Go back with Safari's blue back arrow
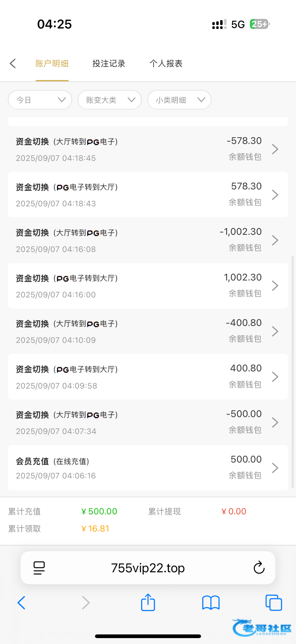This screenshot has width=296, height=644. [x=21, y=603]
